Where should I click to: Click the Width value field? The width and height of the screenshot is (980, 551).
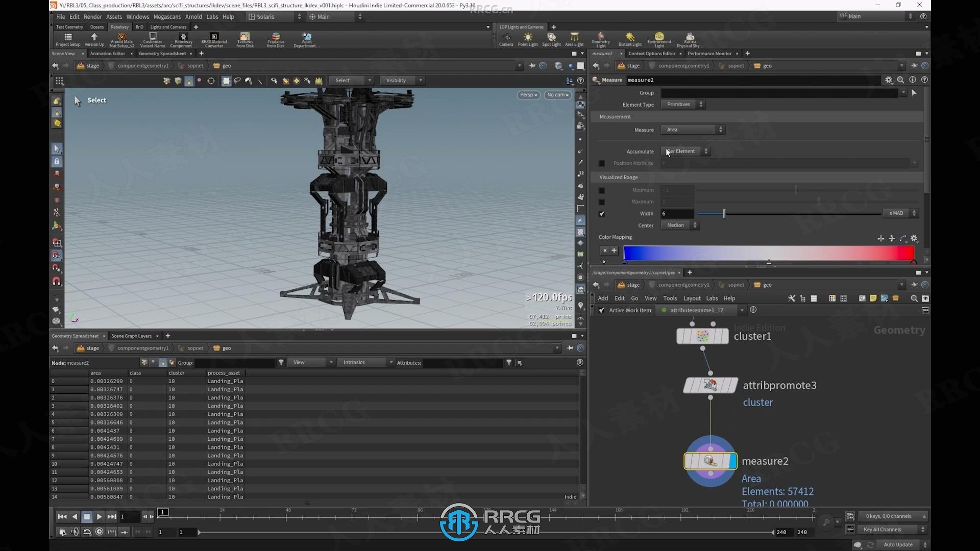click(x=677, y=213)
